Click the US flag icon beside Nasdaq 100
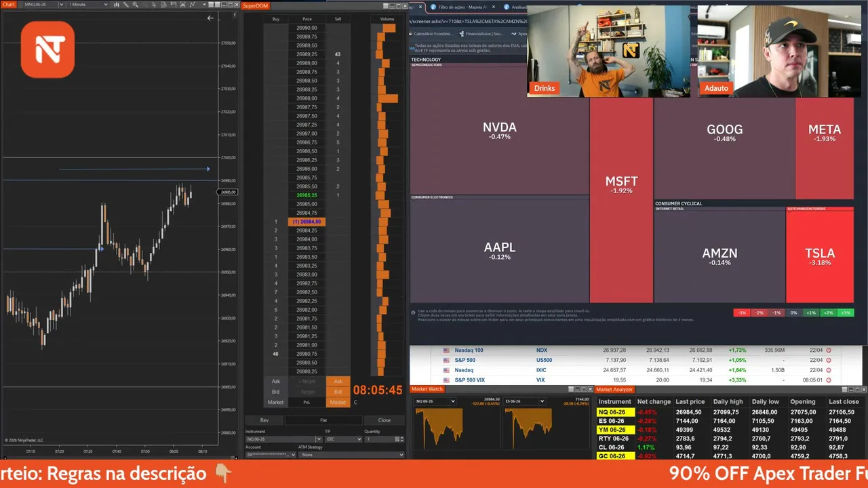The height and width of the screenshot is (488, 868). click(446, 350)
